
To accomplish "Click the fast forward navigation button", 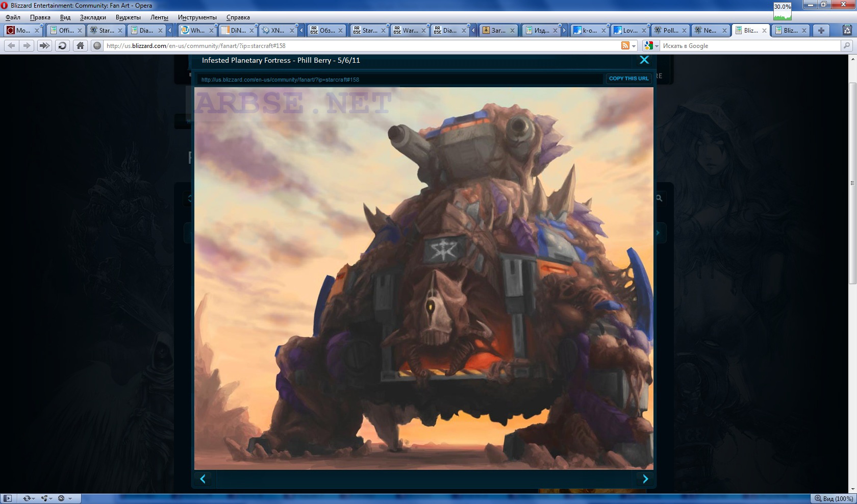I will coord(44,45).
